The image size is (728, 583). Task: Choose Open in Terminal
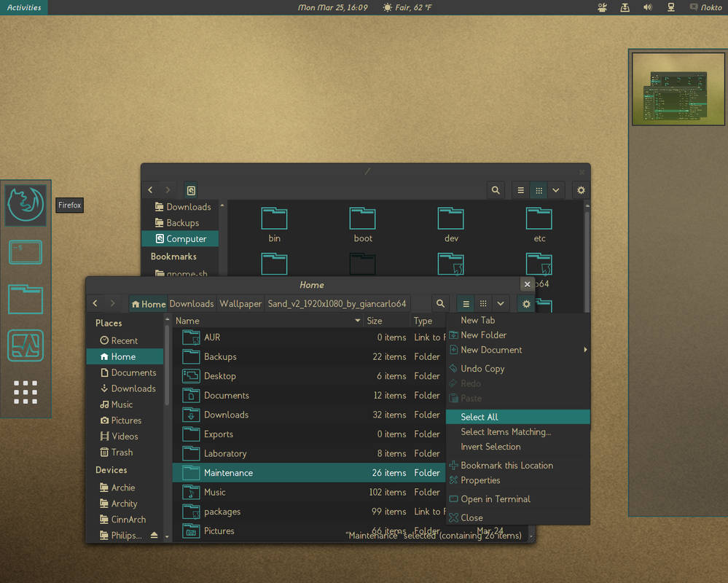[x=517, y=499]
